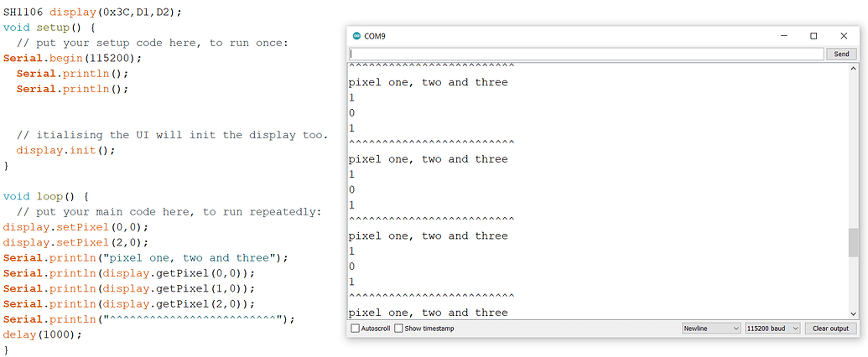Open the 115200 baud rate dropdown

(x=772, y=329)
